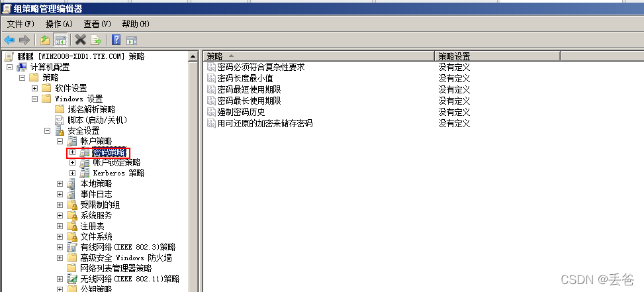Expand the 事件日志 node
This screenshot has height=292, width=644.
tap(60, 194)
